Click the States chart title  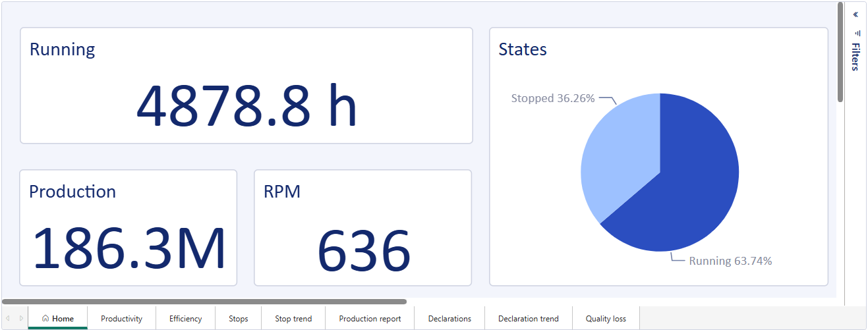pyautogui.click(x=523, y=49)
